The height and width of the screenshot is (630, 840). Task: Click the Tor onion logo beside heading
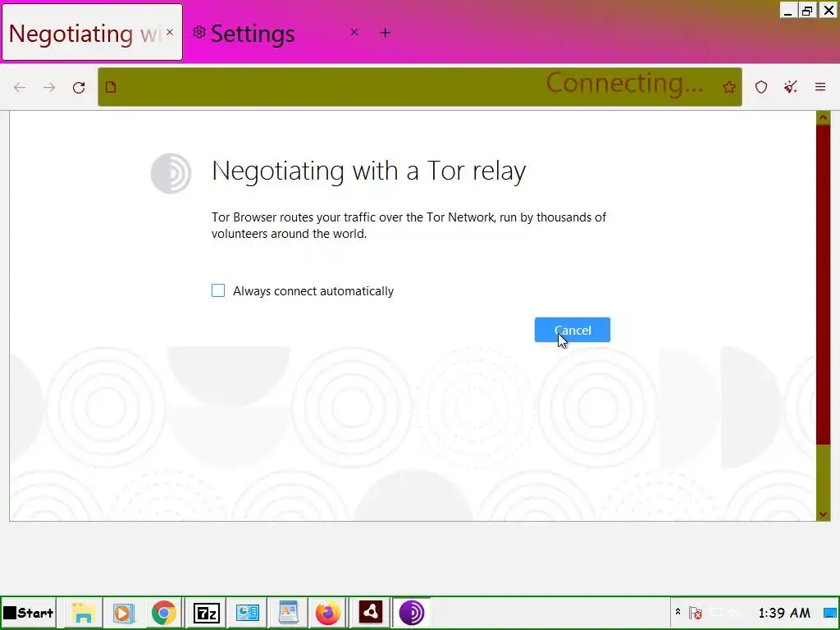(x=171, y=173)
